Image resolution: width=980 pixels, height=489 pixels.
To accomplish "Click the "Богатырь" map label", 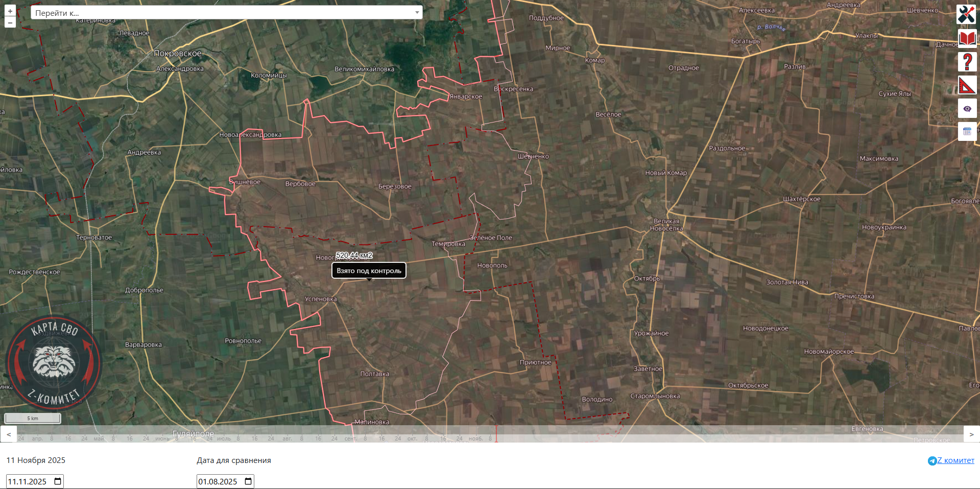I will [746, 41].
